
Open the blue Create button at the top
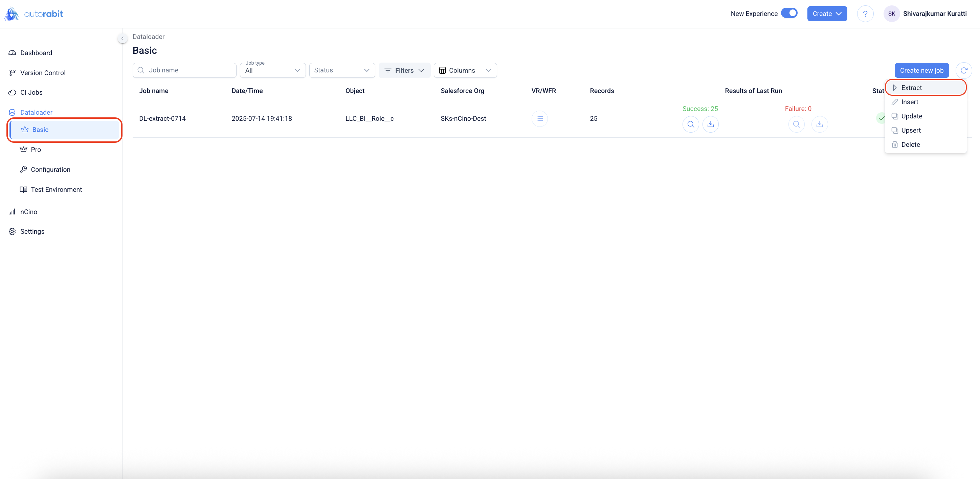[x=827, y=14]
